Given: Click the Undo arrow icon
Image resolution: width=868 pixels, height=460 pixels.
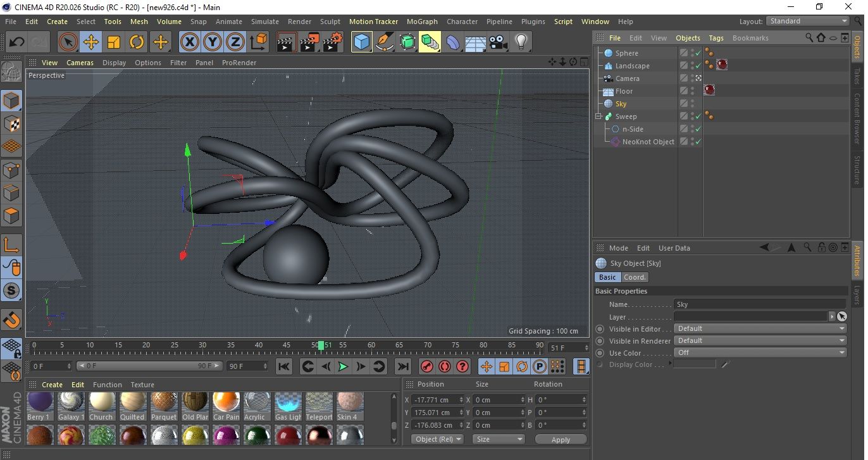Looking at the screenshot, I should pos(16,42).
